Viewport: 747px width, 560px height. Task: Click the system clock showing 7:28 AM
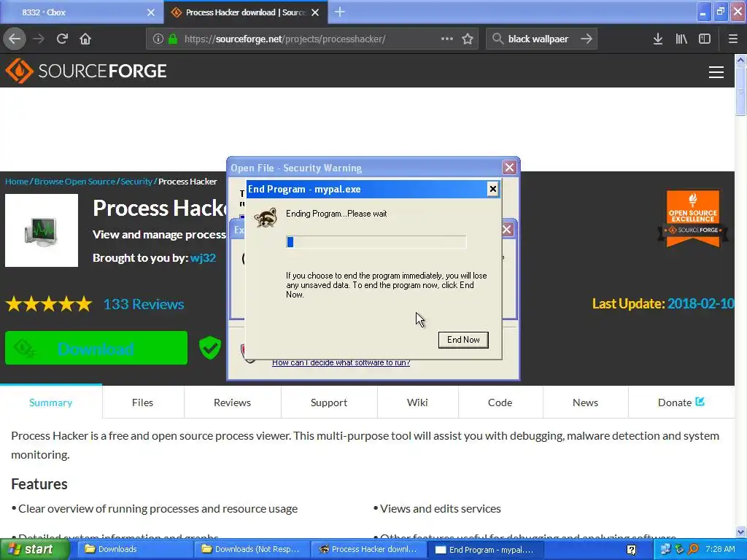(x=720, y=550)
